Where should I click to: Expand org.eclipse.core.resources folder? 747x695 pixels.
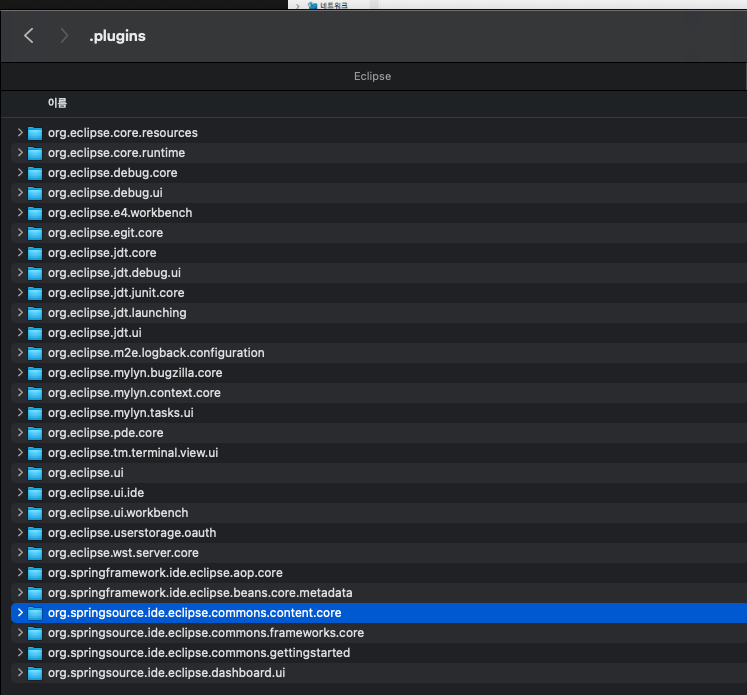pyautogui.click(x=20, y=132)
